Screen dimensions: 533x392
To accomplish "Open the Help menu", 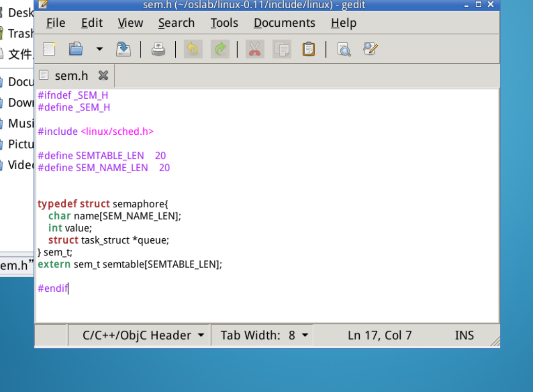I will [x=344, y=23].
